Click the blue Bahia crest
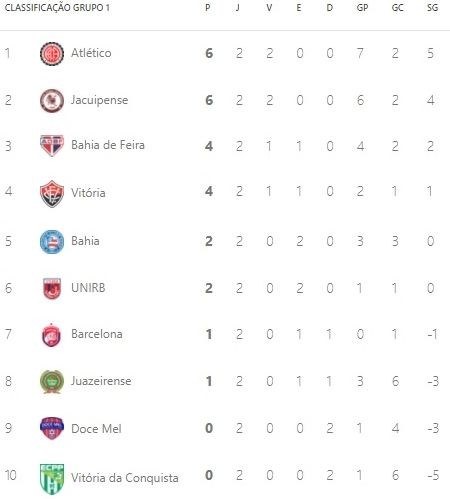This screenshot has height=499, width=450. (52, 241)
